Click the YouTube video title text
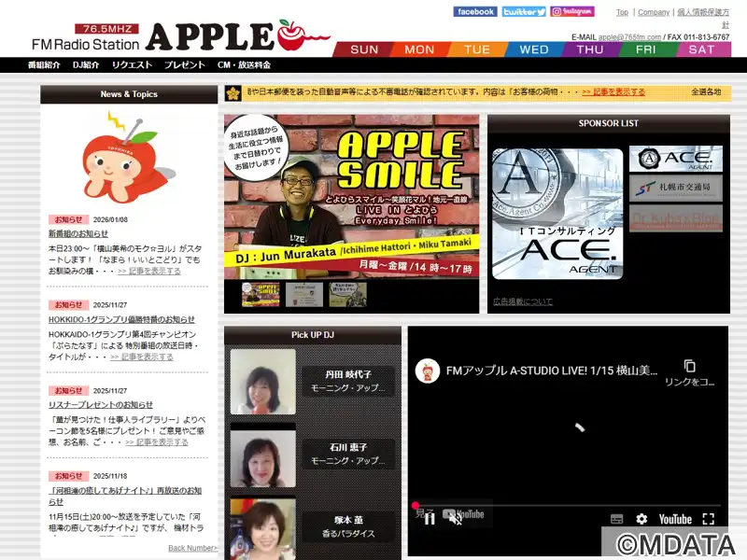The height and width of the screenshot is (560, 747). [x=552, y=371]
